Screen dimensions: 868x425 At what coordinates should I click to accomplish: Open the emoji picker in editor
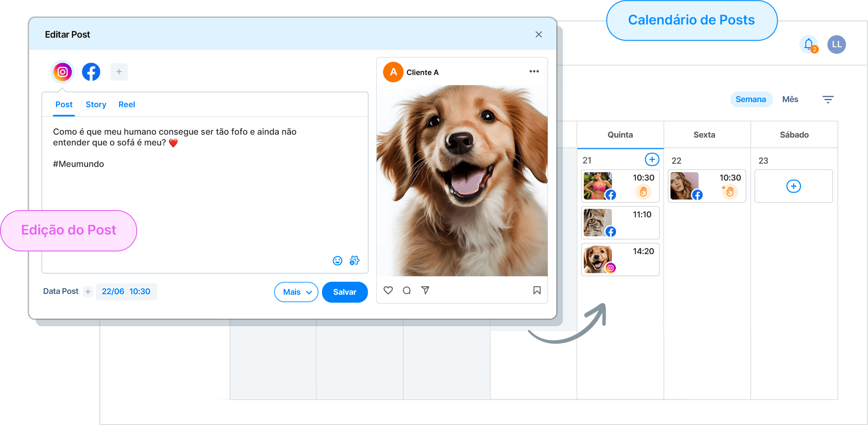(338, 261)
